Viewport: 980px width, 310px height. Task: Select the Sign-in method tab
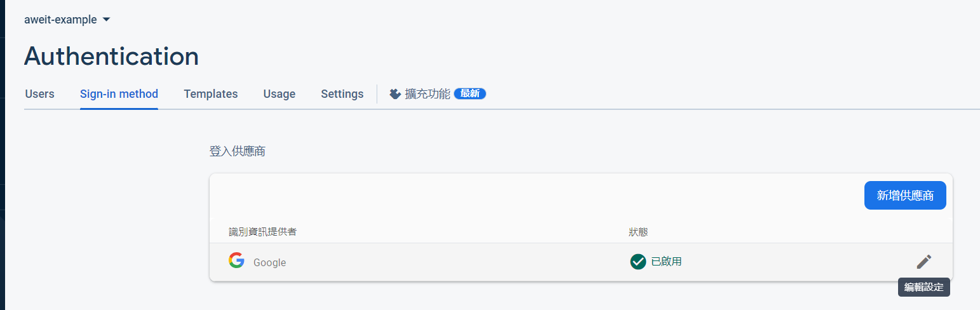click(x=119, y=94)
